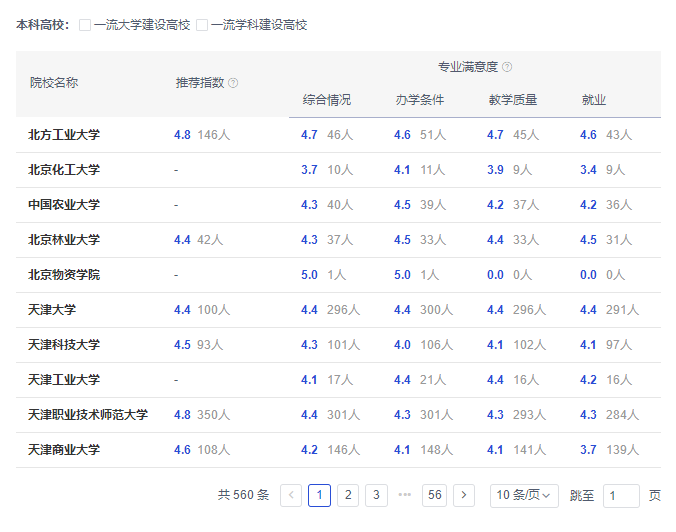676x532 pixels.
Task: Click 146人 recommendation count for 北方工业大学
Action: tap(214, 135)
